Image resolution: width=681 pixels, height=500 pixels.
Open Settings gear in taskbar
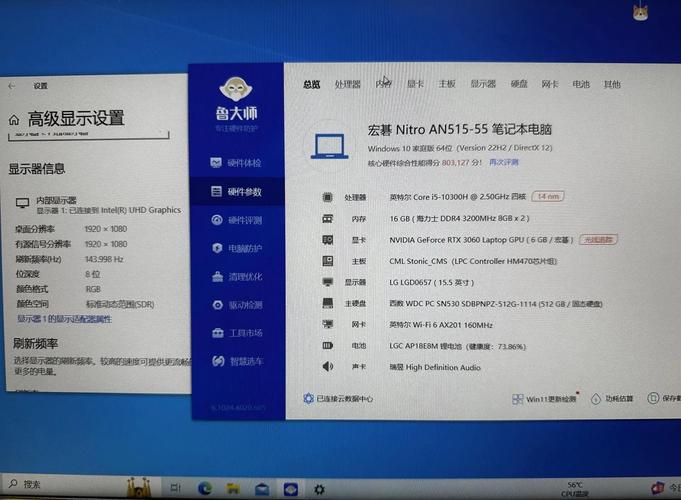point(319,490)
